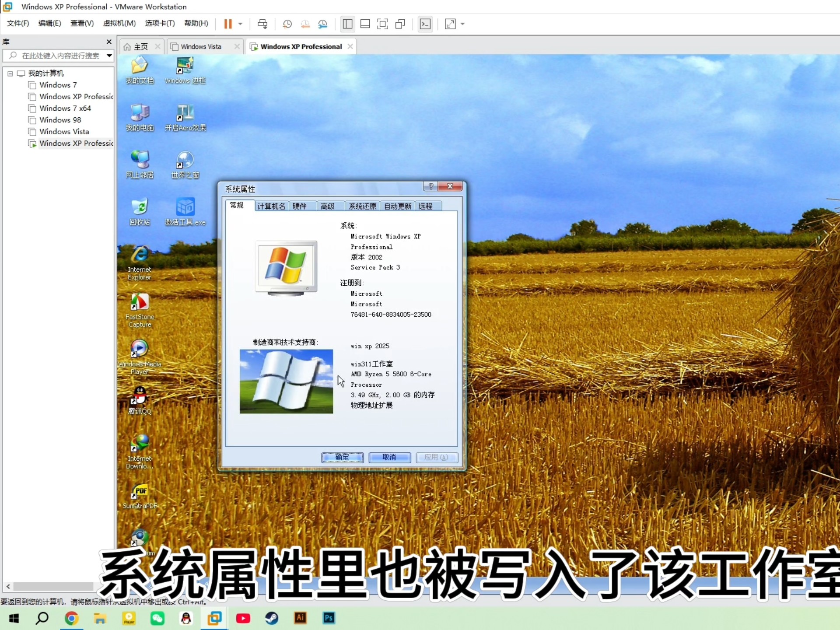840x630 pixels.
Task: Select the Windows 边栏 desktop icon
Action: pos(185,70)
